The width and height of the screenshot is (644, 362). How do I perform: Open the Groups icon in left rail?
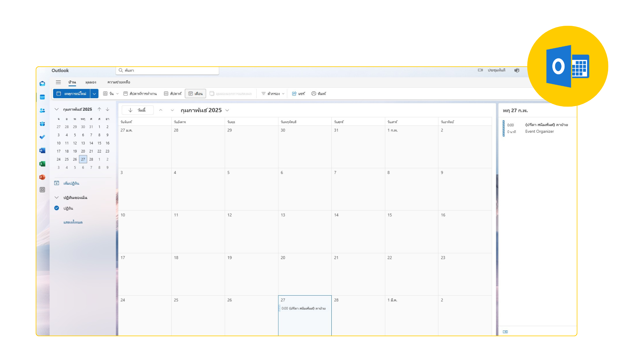click(x=42, y=124)
